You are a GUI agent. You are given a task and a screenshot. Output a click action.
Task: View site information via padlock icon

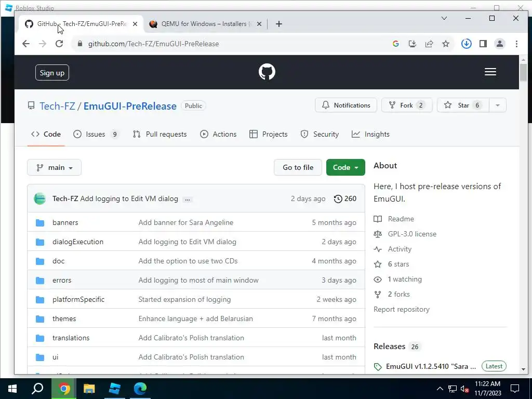coord(80,44)
